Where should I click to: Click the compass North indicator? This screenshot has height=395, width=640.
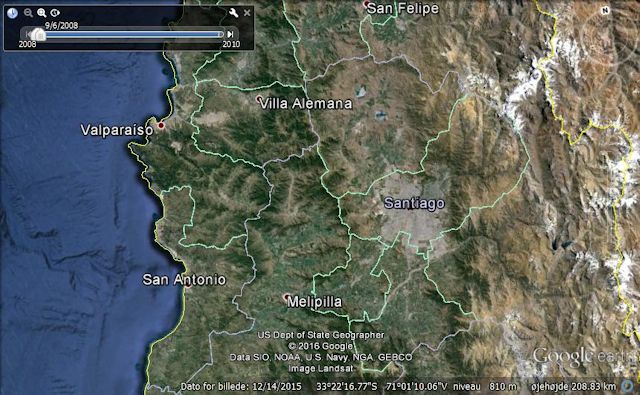606,10
